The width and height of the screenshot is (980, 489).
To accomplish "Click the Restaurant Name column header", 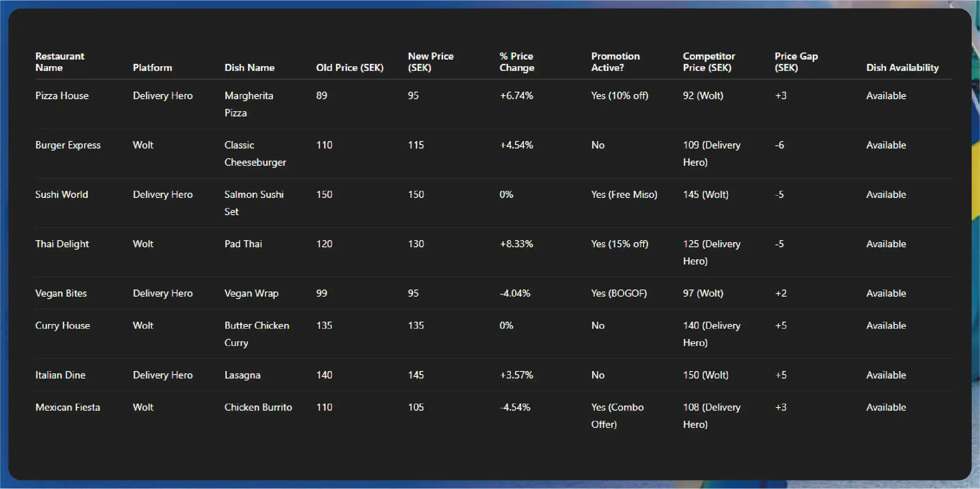I will (x=60, y=62).
